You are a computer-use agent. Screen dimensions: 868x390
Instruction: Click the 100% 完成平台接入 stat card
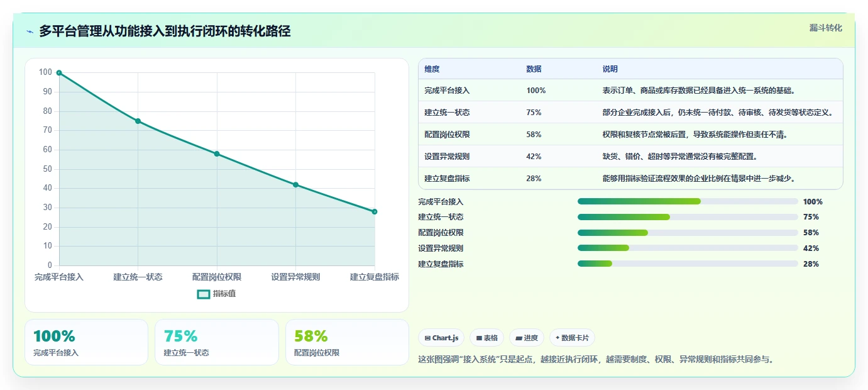(x=86, y=342)
